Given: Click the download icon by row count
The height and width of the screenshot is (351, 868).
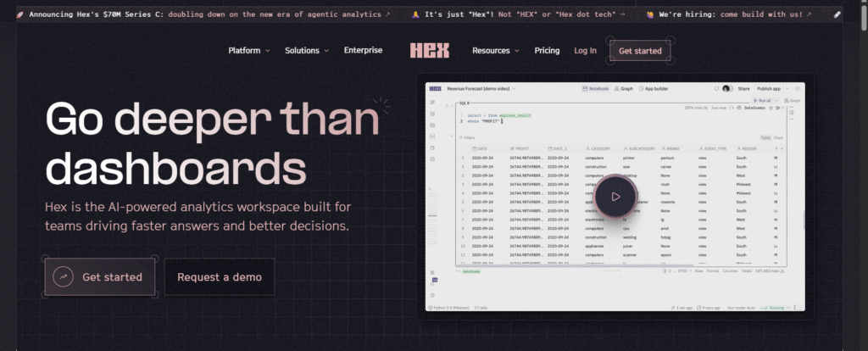Looking at the screenshot, I should (x=782, y=271).
